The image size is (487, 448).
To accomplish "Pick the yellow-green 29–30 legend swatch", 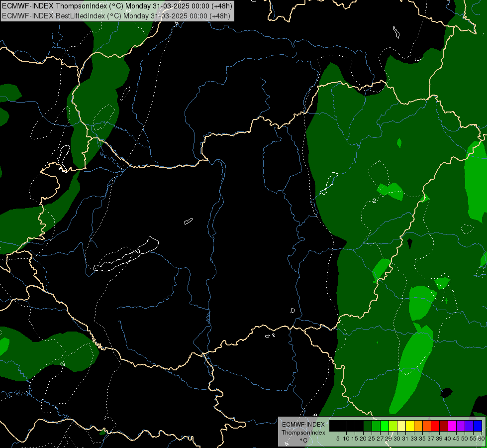I will (x=393, y=426).
